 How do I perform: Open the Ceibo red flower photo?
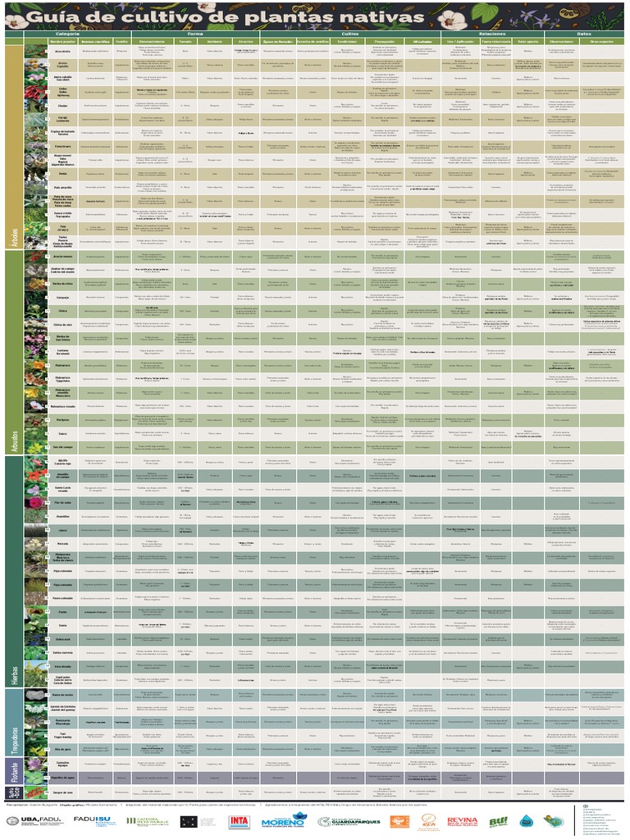(x=35, y=92)
